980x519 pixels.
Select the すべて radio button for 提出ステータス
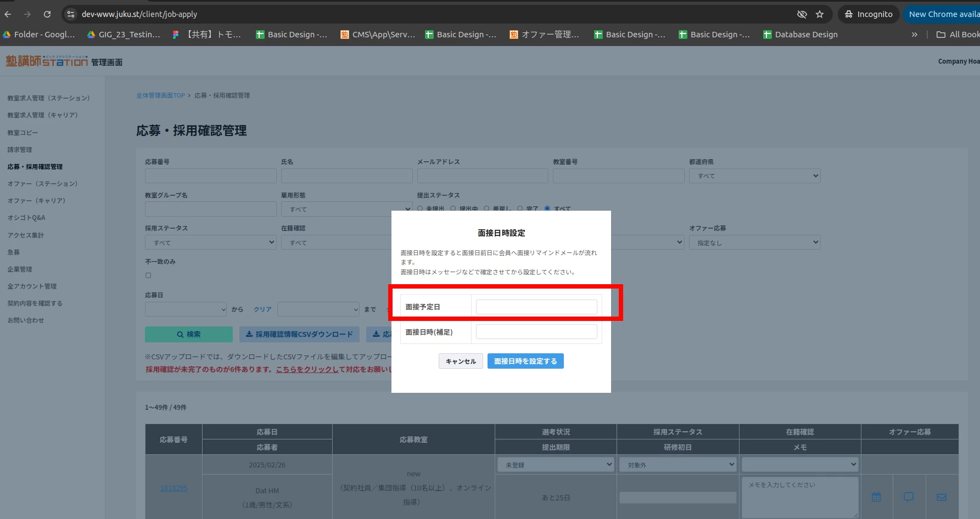pos(547,208)
